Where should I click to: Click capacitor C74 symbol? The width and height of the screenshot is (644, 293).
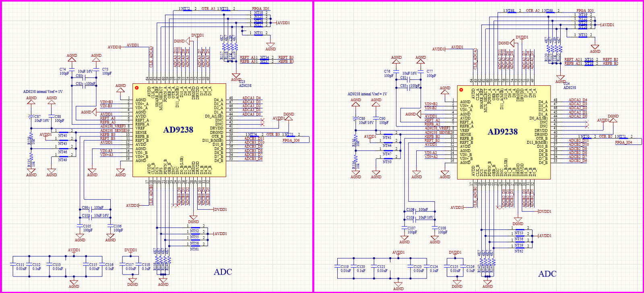pyautogui.click(x=72, y=69)
